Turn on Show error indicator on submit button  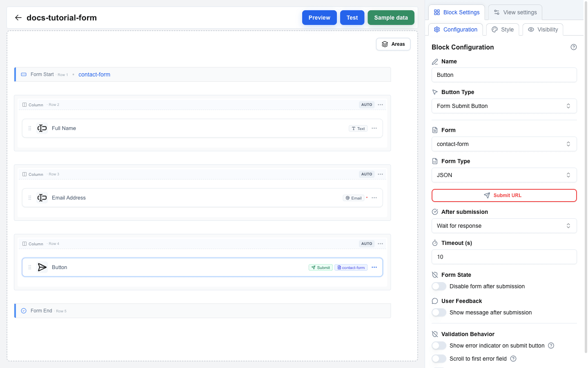[x=439, y=346]
